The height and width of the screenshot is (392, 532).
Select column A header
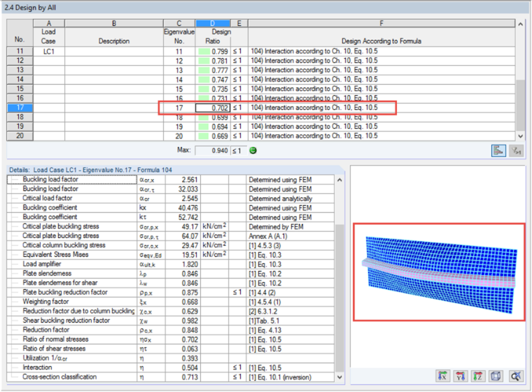[49, 23]
